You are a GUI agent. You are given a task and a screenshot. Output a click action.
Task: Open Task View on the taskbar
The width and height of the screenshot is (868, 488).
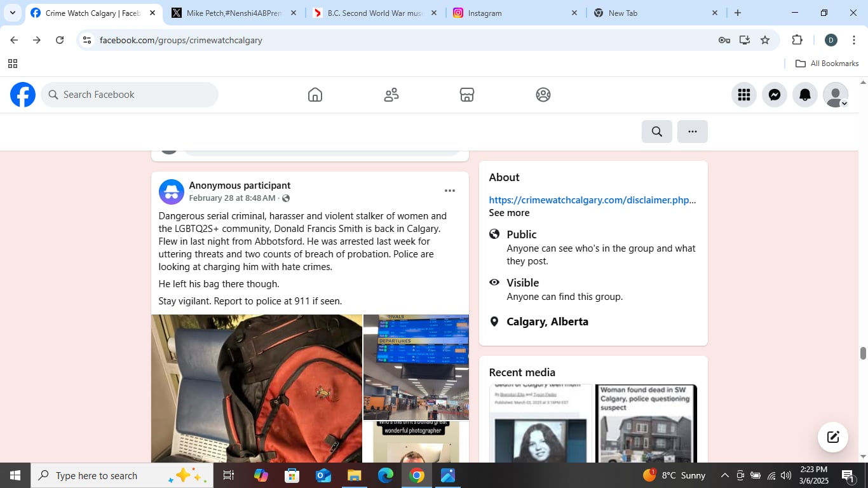(229, 475)
